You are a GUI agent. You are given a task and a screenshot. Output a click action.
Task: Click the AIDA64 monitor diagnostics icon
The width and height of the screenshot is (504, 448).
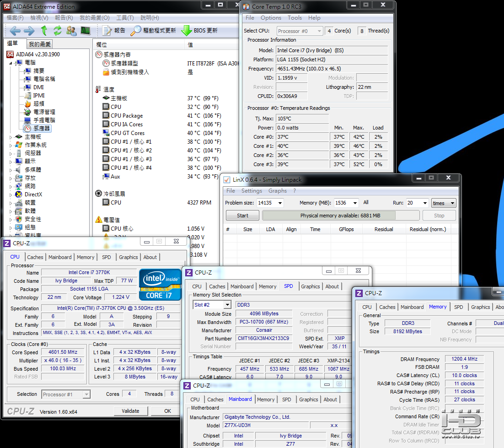click(86, 31)
